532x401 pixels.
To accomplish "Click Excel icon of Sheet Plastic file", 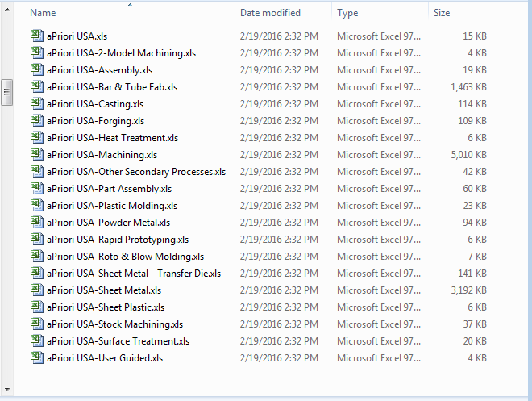I will (x=37, y=307).
